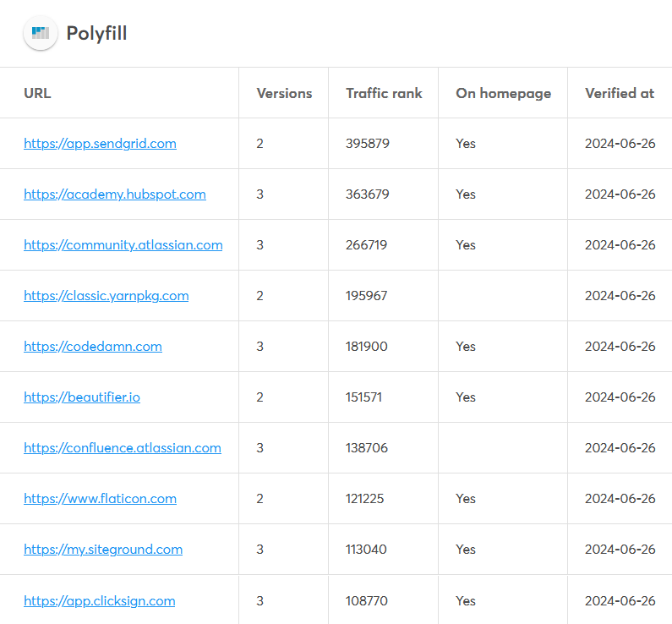Screen dimensions: 672x624
Task: Select traffic rank 181900 cell
Action: click(367, 347)
